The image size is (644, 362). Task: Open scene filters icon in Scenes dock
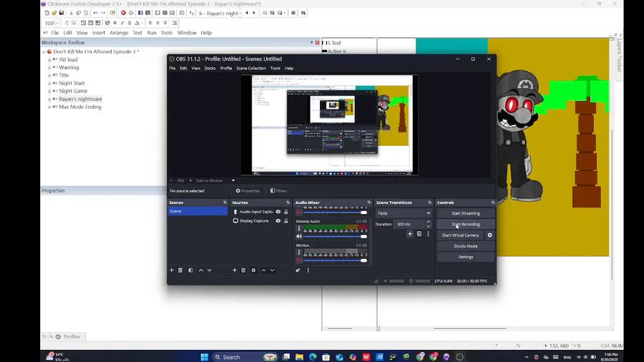(x=190, y=270)
